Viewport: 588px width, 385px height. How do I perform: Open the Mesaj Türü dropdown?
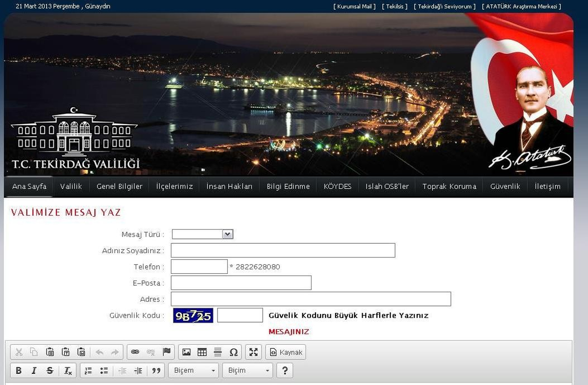(202, 234)
